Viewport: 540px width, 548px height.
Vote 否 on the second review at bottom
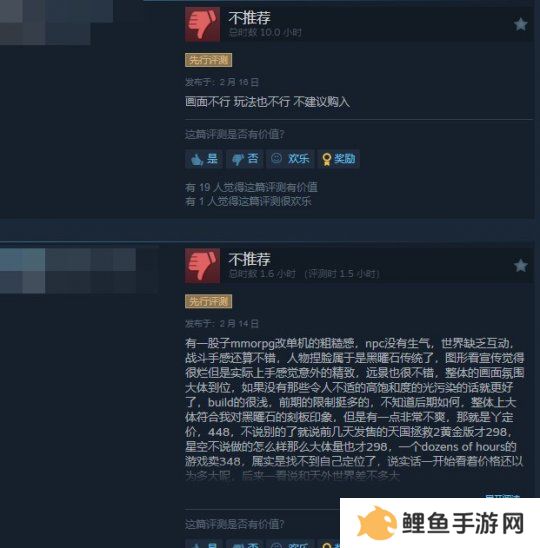click(x=245, y=544)
